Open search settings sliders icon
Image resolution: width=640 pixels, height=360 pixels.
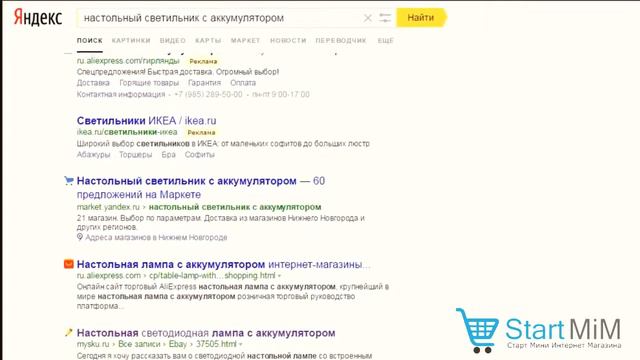pyautogui.click(x=384, y=18)
